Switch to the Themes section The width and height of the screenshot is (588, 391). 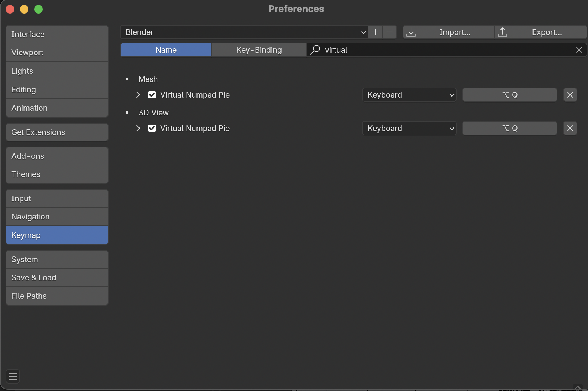point(57,174)
